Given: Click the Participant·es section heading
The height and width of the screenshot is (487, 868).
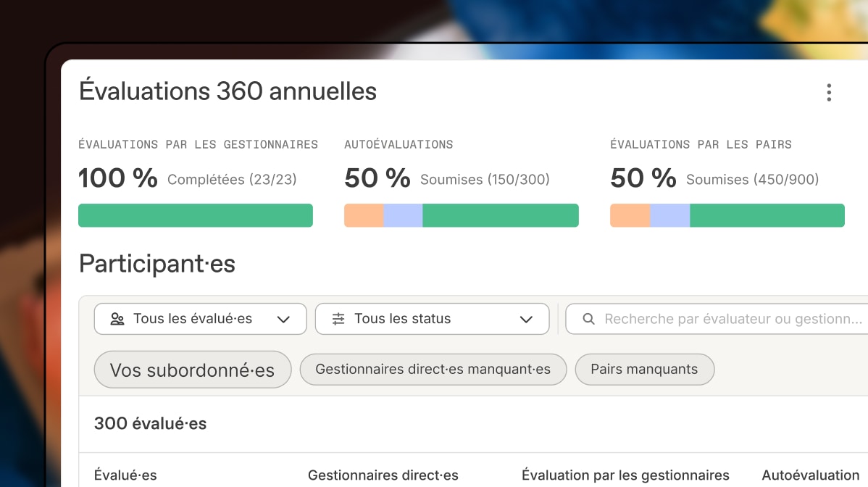Looking at the screenshot, I should tap(157, 264).
